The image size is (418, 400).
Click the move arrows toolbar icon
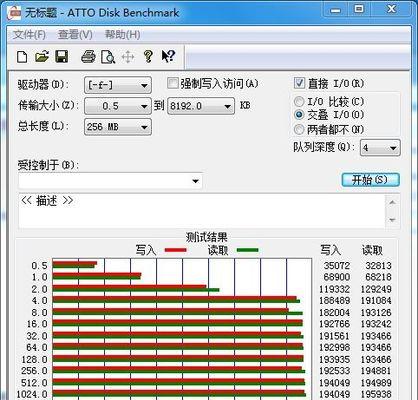[x=128, y=57]
